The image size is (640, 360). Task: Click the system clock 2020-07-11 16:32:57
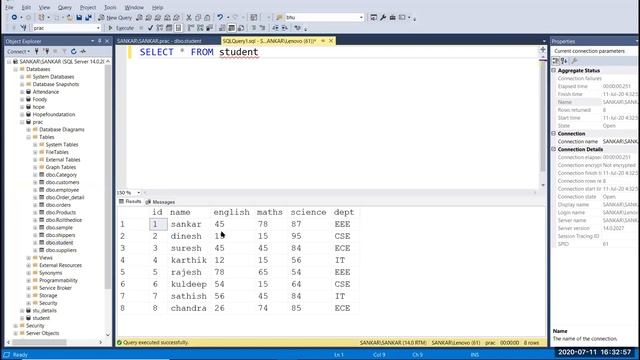point(595,352)
